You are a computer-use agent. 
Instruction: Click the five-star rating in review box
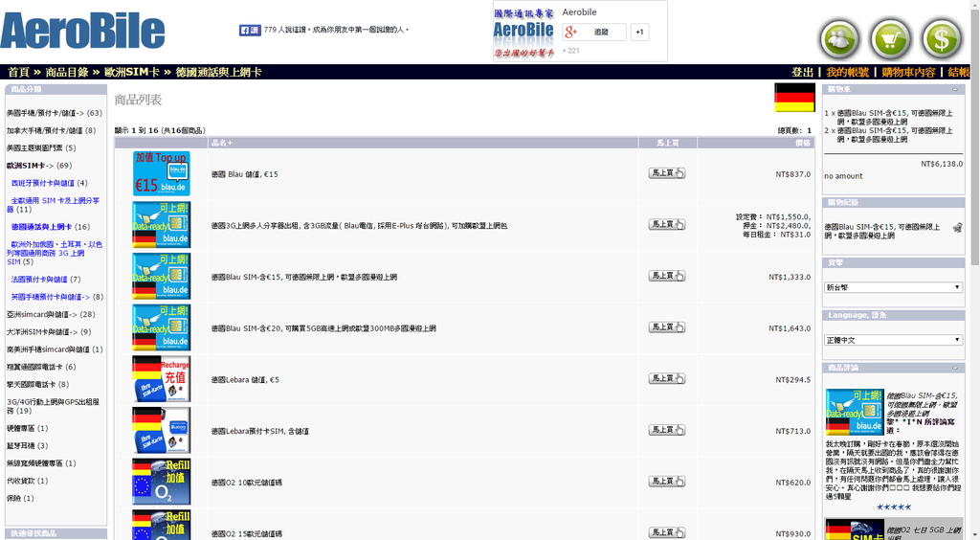(x=893, y=506)
